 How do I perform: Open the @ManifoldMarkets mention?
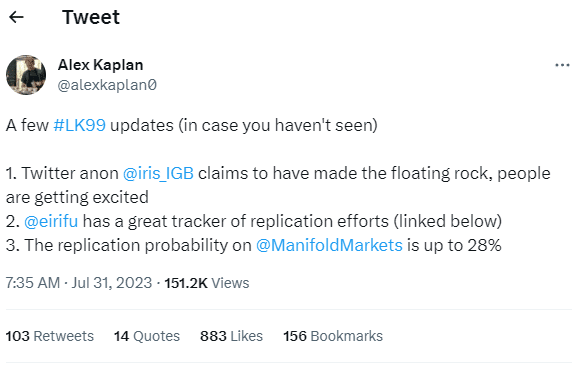pos(329,245)
